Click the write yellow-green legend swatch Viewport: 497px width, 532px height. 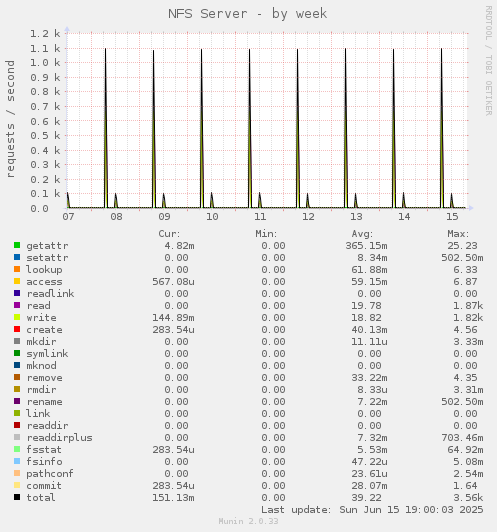[x=17, y=317]
